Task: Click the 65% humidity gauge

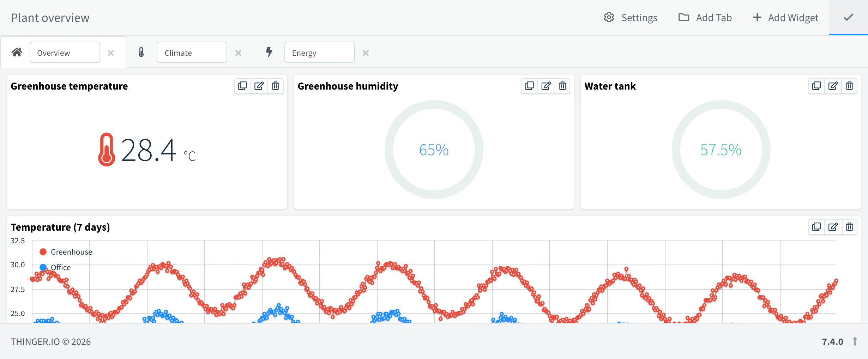Action: tap(434, 150)
